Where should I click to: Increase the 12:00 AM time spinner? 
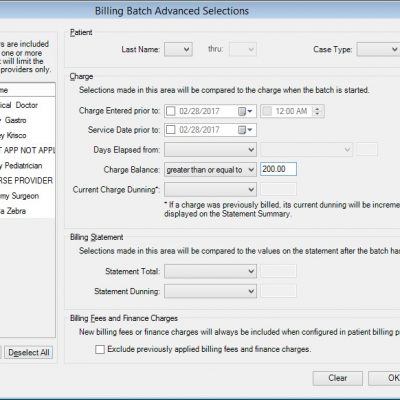pyautogui.click(x=317, y=109)
